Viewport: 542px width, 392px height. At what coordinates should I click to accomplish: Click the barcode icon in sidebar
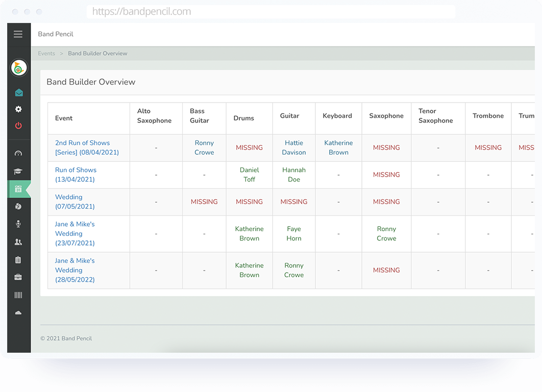click(x=19, y=295)
